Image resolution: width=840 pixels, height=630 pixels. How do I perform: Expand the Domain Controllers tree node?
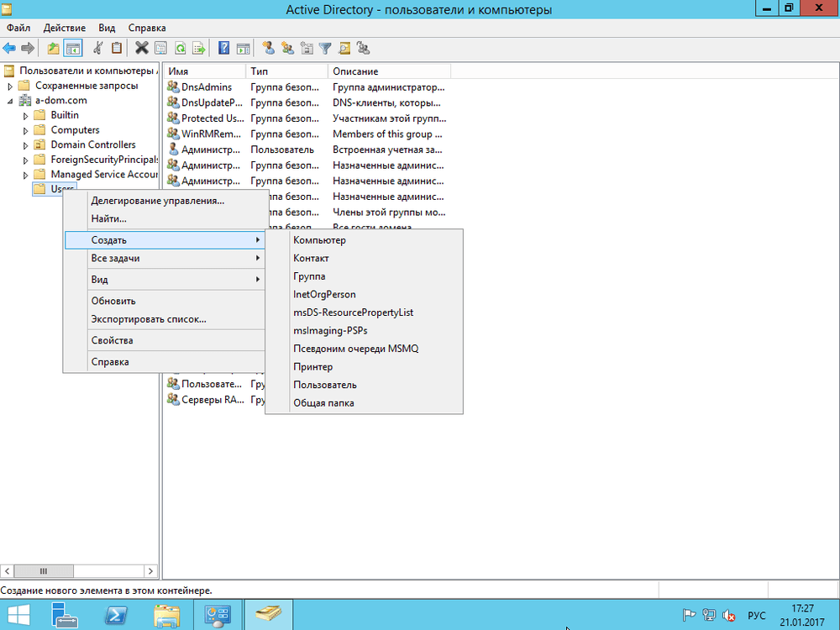click(25, 145)
